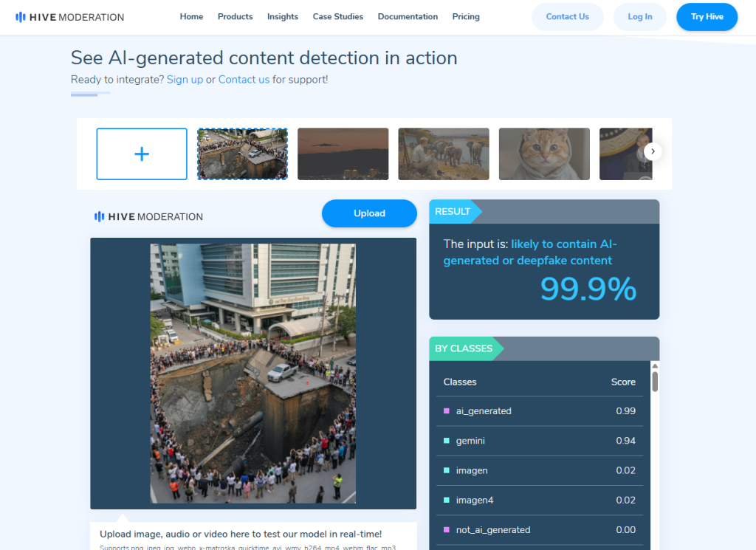Viewport: 756px width, 550px height.
Task: Select the sinkhole crowd sample thumbnail
Action: pos(242,154)
